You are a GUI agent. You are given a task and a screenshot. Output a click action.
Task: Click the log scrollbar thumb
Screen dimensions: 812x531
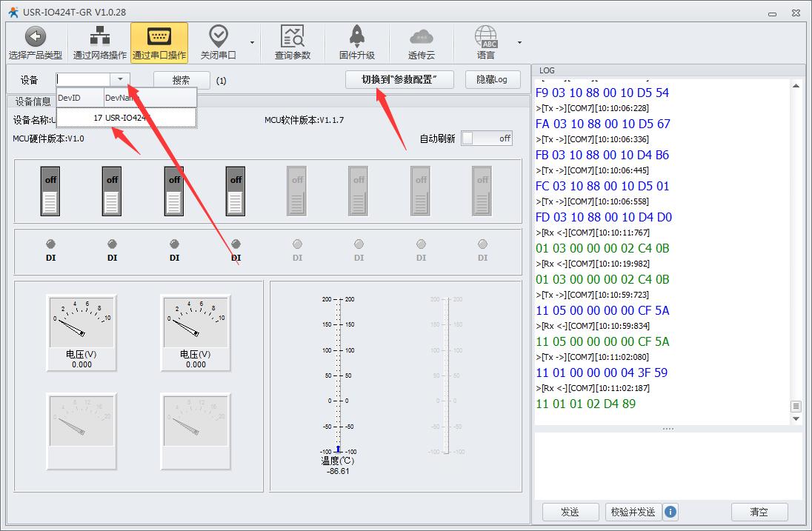796,407
